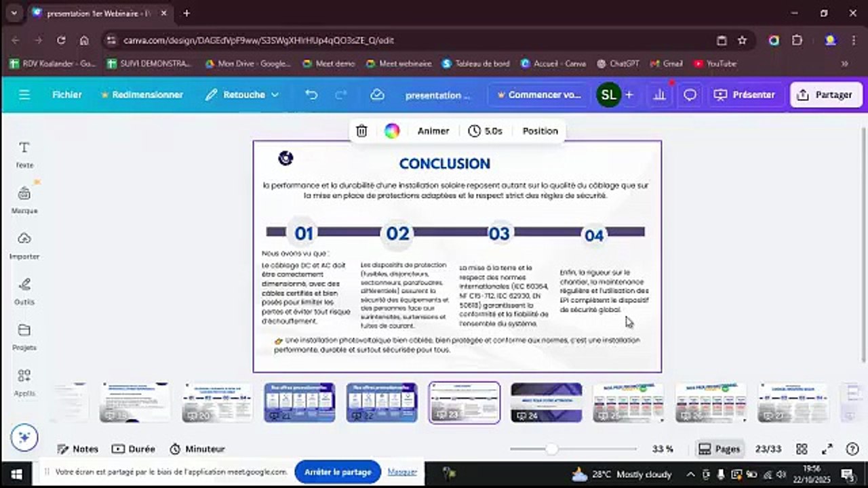The image size is (868, 488).
Task: Open the analytics bar chart icon
Action: (x=659, y=95)
